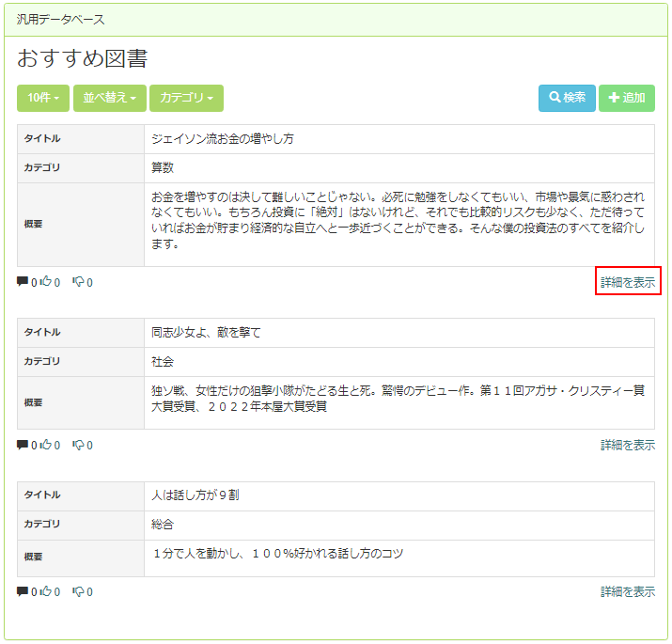Open 詳細を表示 for ジェイソン流お金の増やし方
The image size is (672, 644).
point(628,282)
